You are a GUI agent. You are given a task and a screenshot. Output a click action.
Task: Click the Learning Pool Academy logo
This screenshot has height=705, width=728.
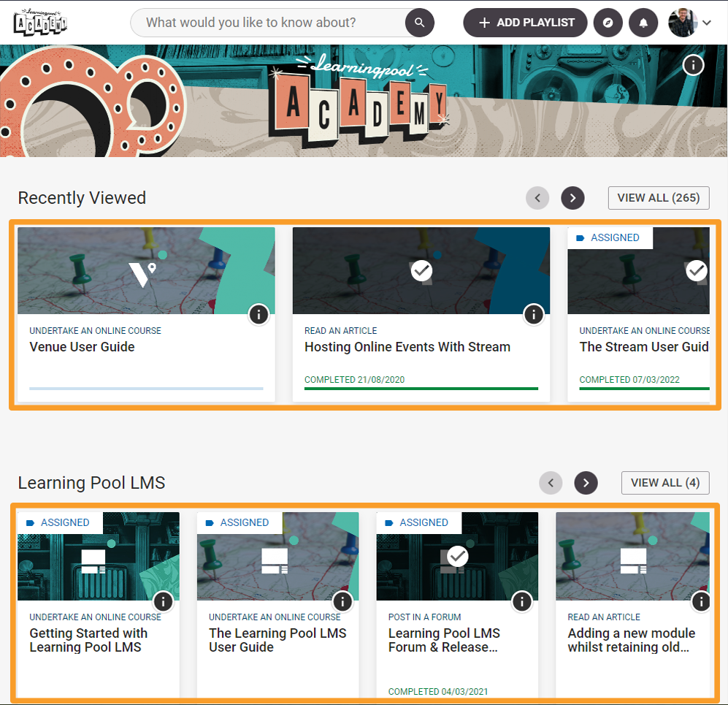coord(40,22)
